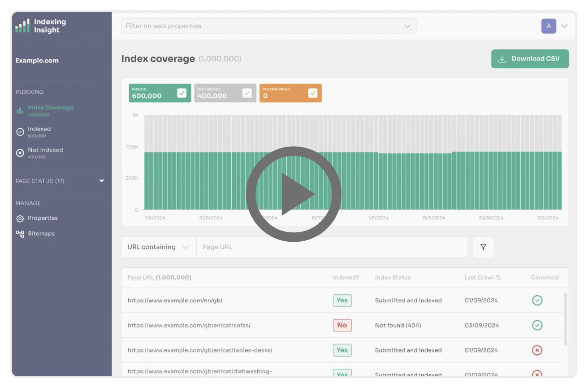The width and height of the screenshot is (588, 392).
Task: Click the Not Indexed x-circle icon in sidebar
Action: tap(20, 153)
